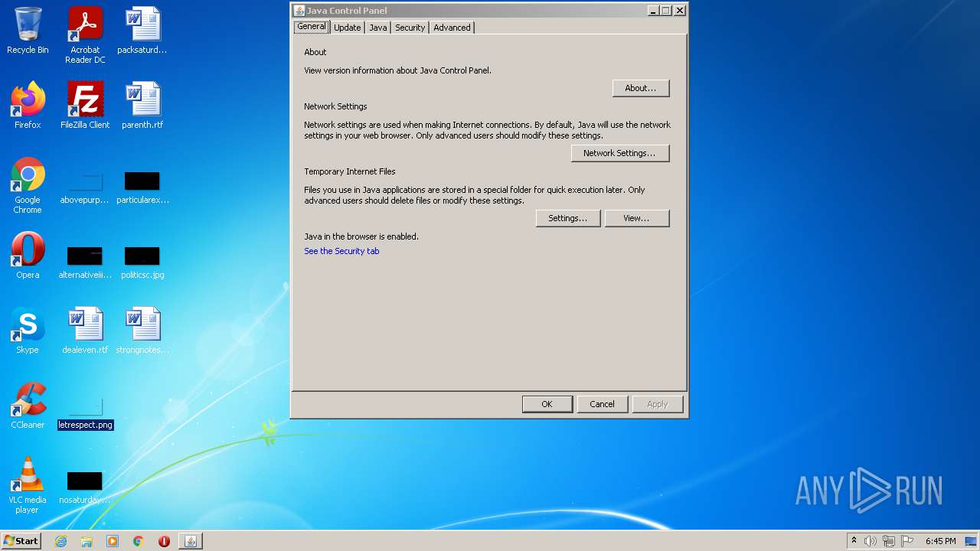Image resolution: width=980 pixels, height=551 pixels.
Task: Click the About... button
Action: point(641,88)
